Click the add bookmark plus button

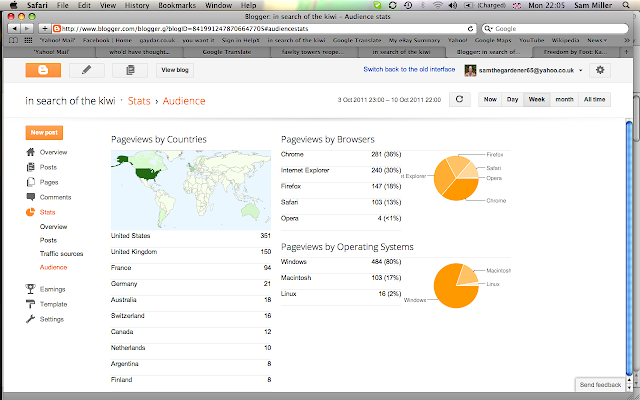click(44, 29)
